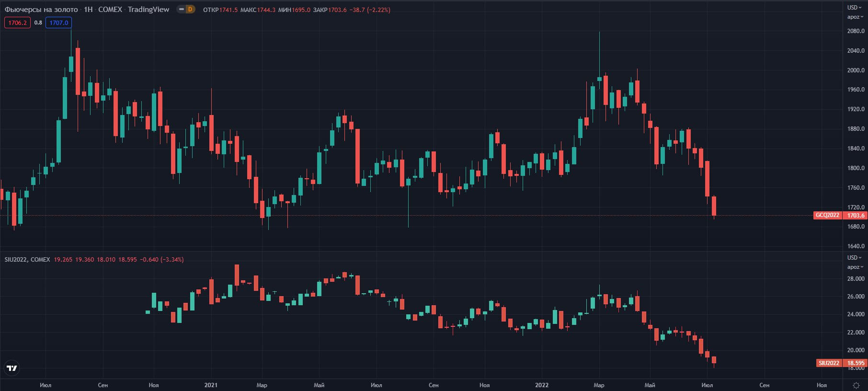Viewport: 868px width, 391px height.
Task: Click the 28.000 silver scale label
Action: point(856,279)
